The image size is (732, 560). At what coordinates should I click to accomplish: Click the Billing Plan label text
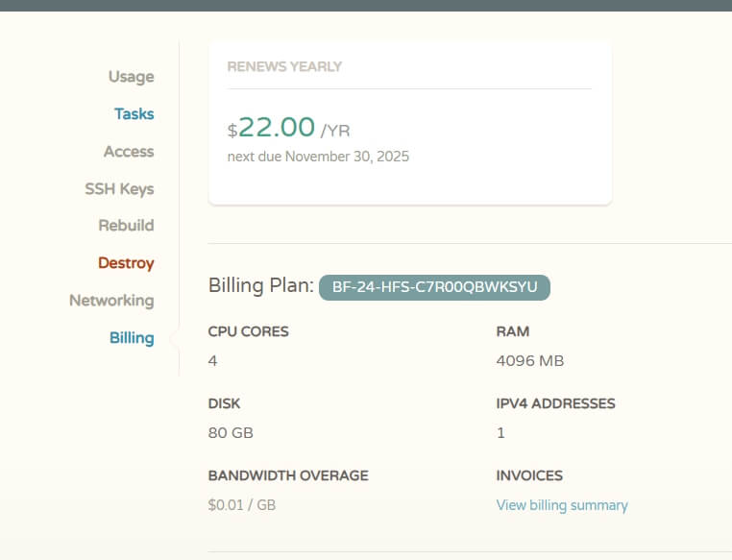click(260, 286)
